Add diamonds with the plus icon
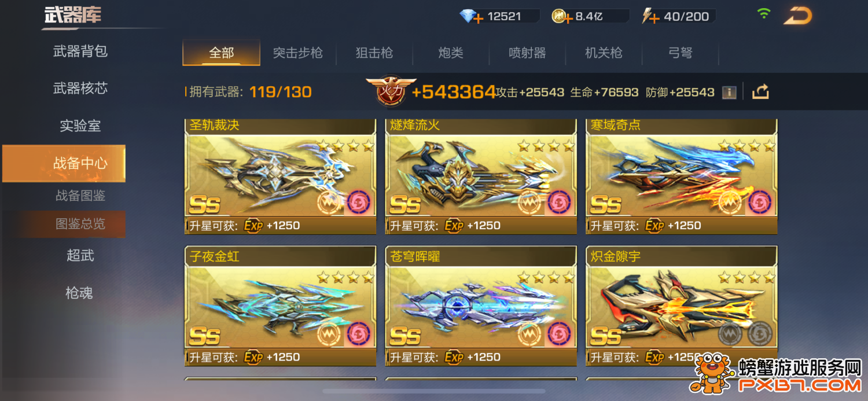The image size is (868, 401). click(479, 20)
